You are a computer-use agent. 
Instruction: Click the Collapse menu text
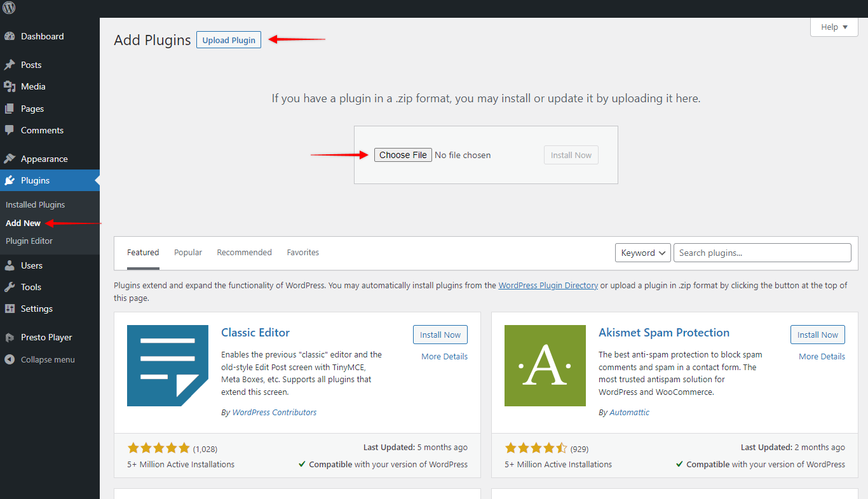click(48, 359)
